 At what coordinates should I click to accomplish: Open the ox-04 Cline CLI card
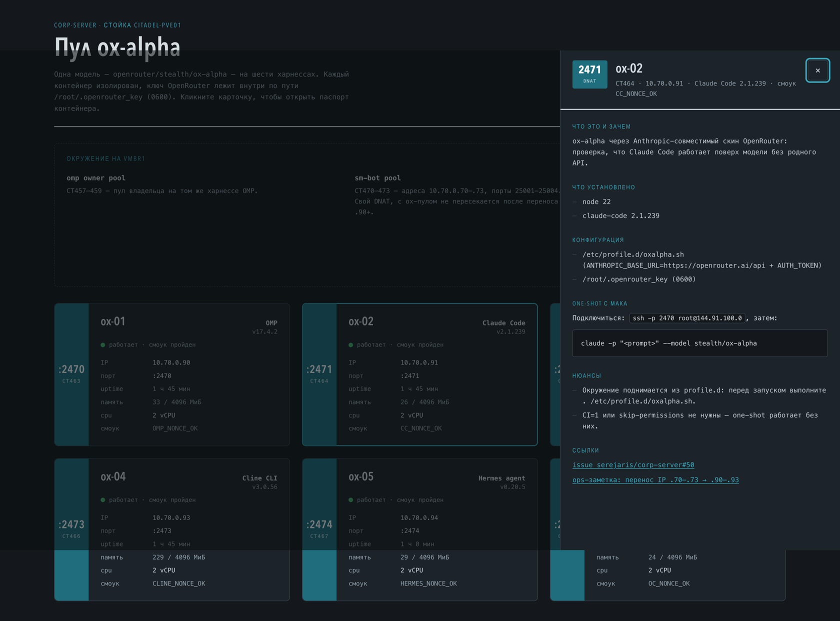point(172,529)
